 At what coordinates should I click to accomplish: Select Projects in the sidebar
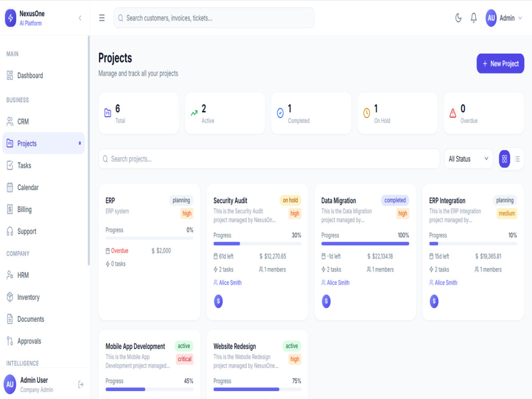[x=44, y=143]
